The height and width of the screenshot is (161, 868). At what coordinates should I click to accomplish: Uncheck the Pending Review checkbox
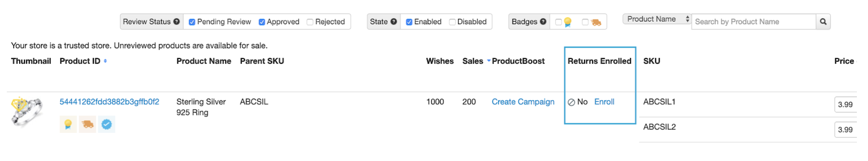click(x=192, y=22)
